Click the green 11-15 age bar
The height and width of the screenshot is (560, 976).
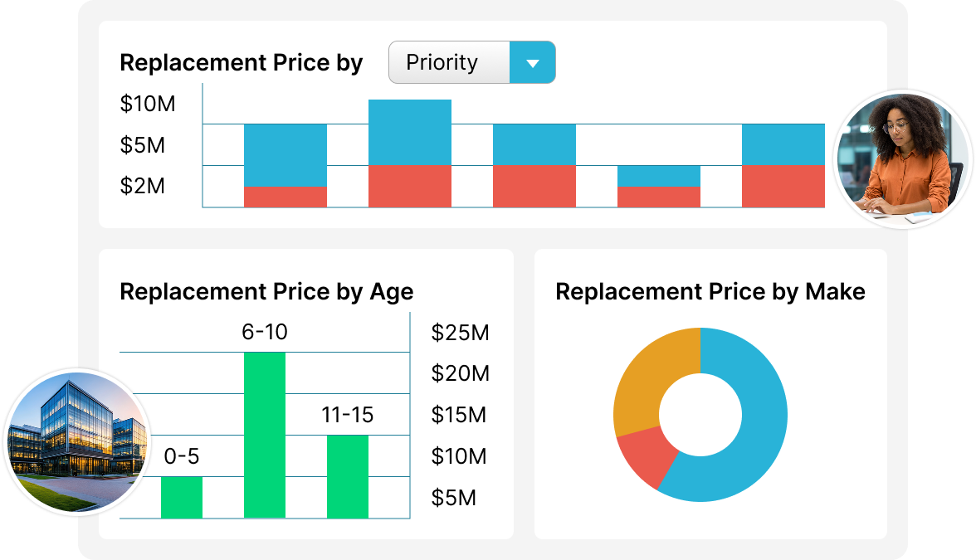(348, 476)
